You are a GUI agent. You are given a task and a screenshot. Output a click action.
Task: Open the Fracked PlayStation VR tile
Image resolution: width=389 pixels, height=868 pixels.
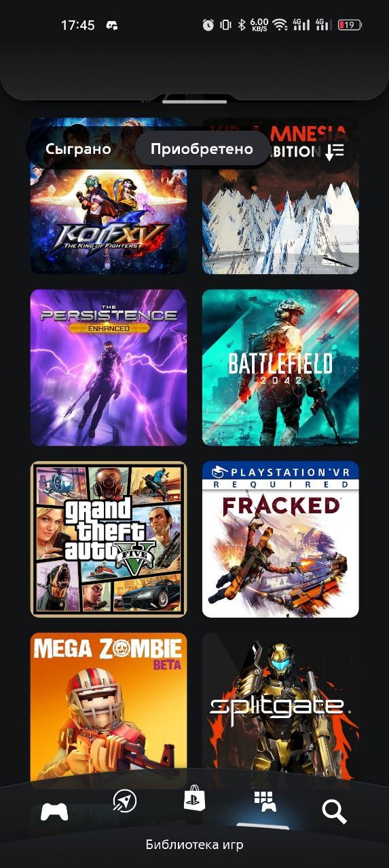[x=280, y=539]
